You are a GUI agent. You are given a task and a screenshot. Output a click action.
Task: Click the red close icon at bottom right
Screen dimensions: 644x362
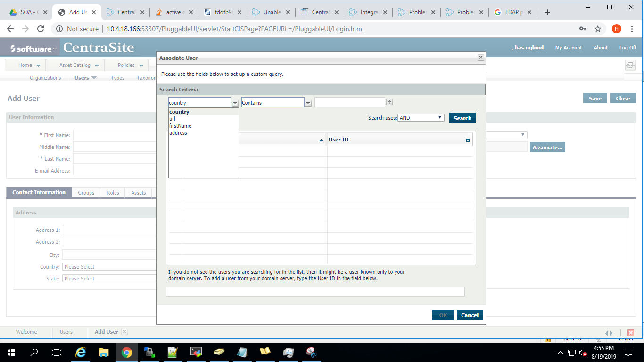click(x=631, y=333)
